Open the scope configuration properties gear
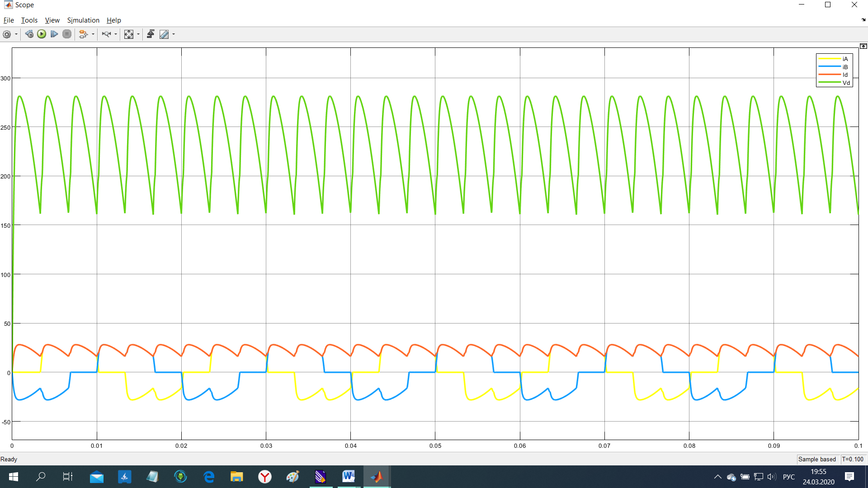The width and height of the screenshot is (868, 488). 7,34
